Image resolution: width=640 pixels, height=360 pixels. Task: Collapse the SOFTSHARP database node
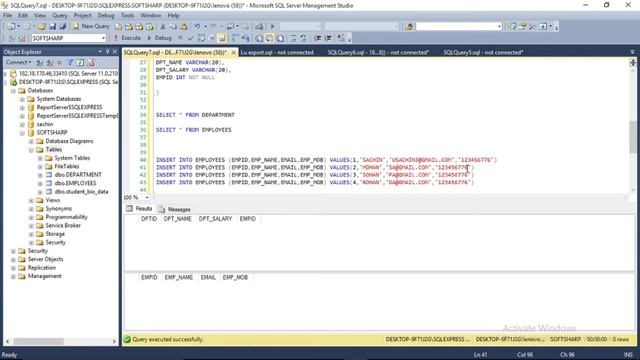22,133
